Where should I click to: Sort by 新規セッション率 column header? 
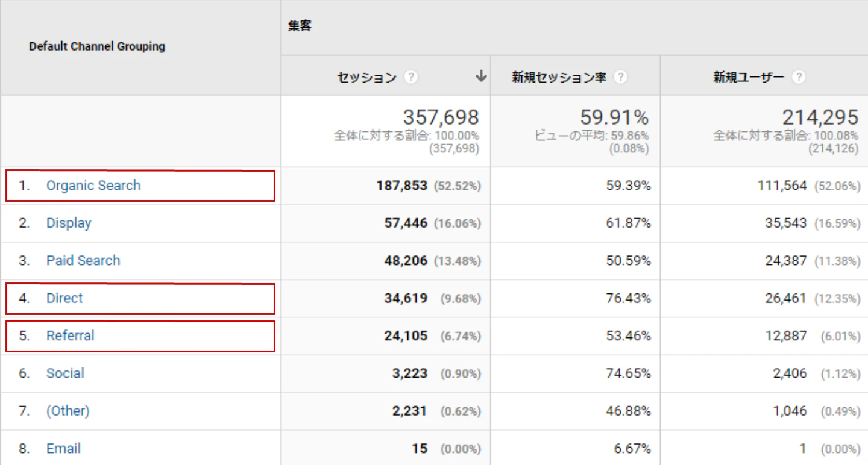559,77
